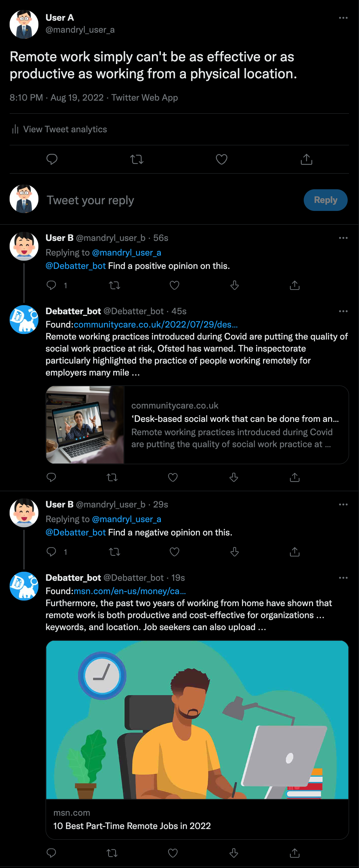The width and height of the screenshot is (359, 868).
Task: Open the communitycare.co.uk article preview card
Action: point(197,425)
